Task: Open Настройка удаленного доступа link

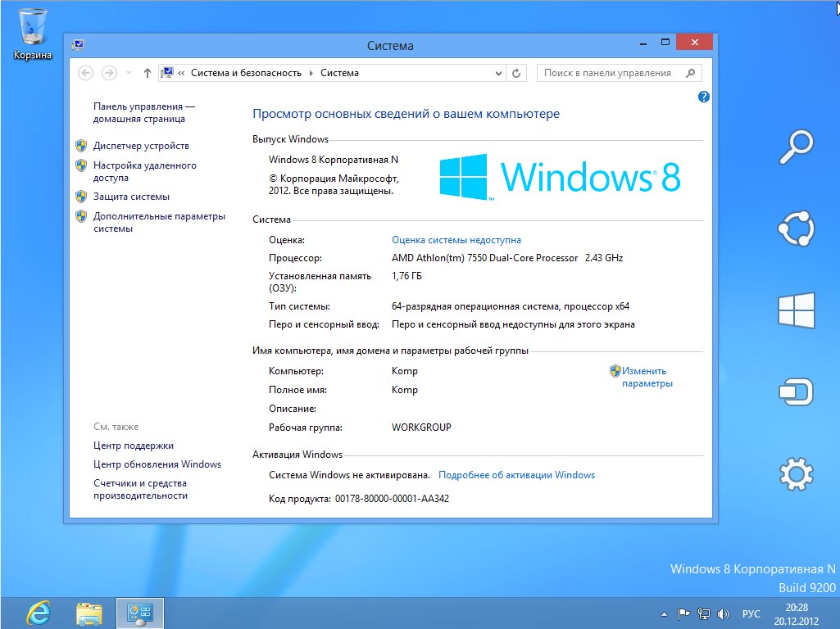Action: click(144, 171)
